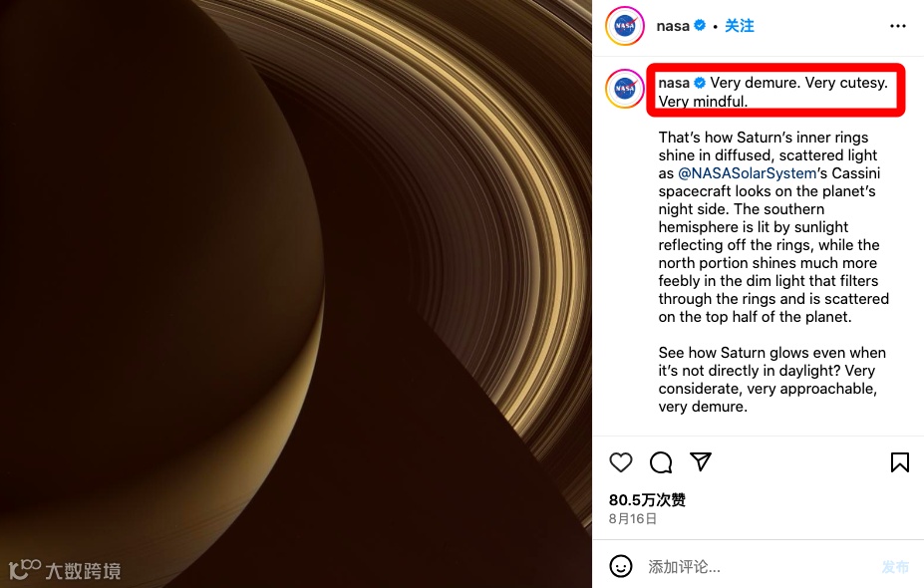This screenshot has width=924, height=588.
Task: Follow nasa via 关注 button
Action: (739, 26)
